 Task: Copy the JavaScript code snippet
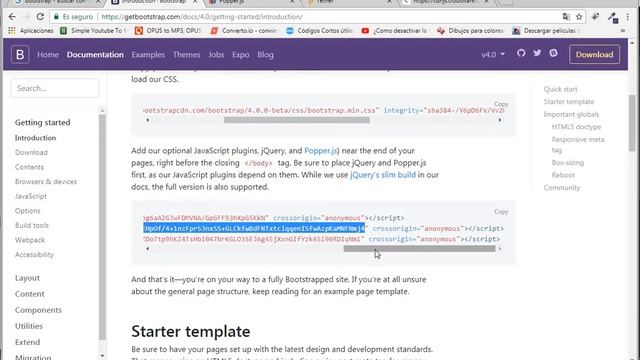click(x=501, y=211)
